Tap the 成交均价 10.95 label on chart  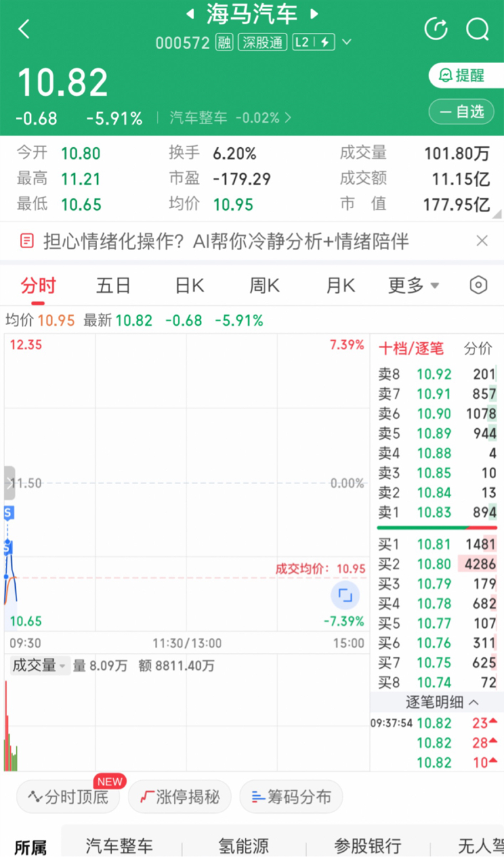coord(320,569)
